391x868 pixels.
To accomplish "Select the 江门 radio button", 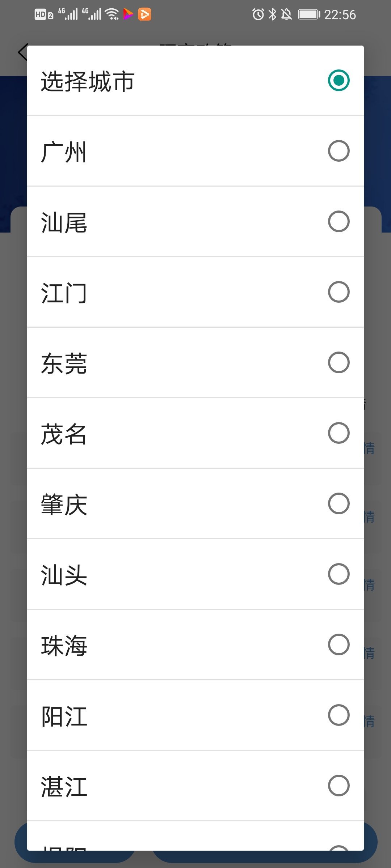I will pos(339,292).
